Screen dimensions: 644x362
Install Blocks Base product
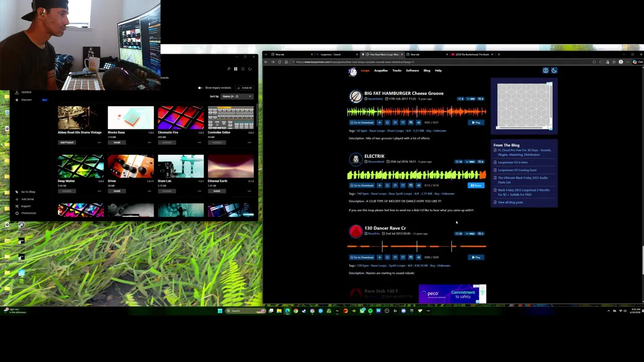click(x=117, y=142)
